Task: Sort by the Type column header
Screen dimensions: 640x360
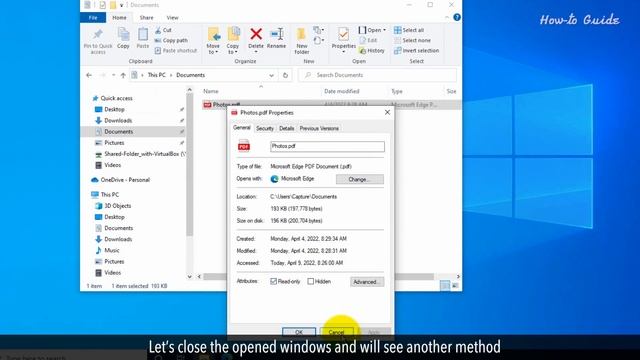Action: tap(397, 91)
